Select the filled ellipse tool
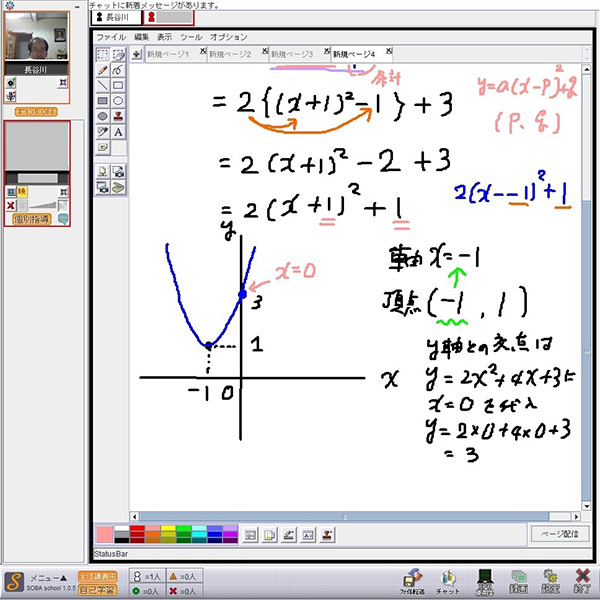Screen dimensions: 600x600 coord(103,116)
